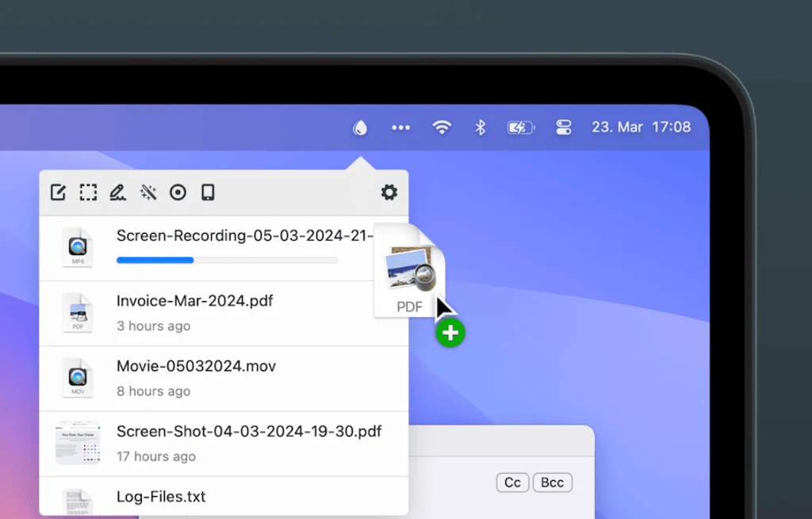Click the phone device icon
Viewport: 812px width, 519px height.
pos(208,193)
